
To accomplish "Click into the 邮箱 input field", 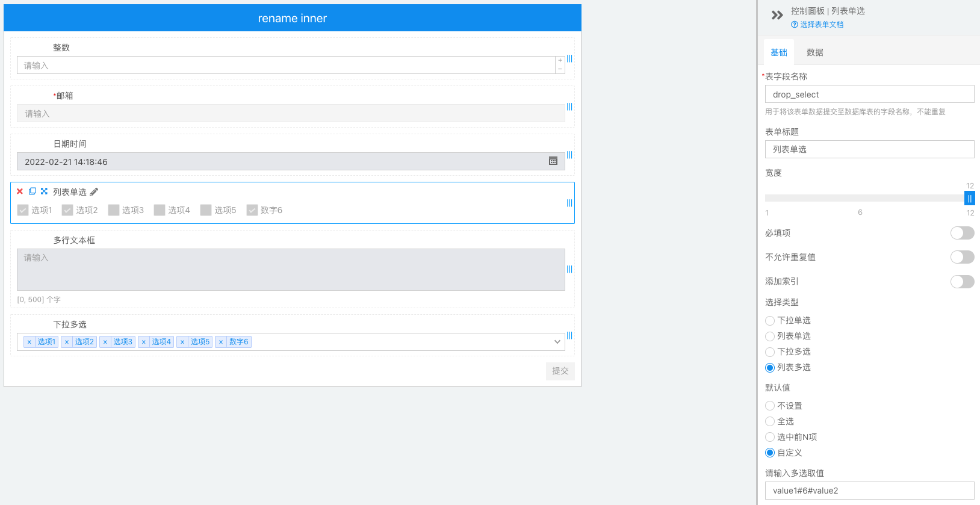I will [x=291, y=113].
